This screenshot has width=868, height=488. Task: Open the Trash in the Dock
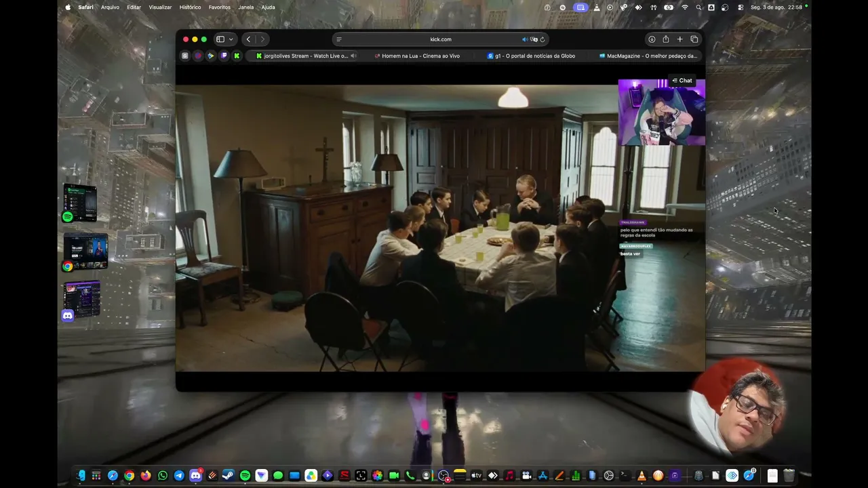point(789,476)
